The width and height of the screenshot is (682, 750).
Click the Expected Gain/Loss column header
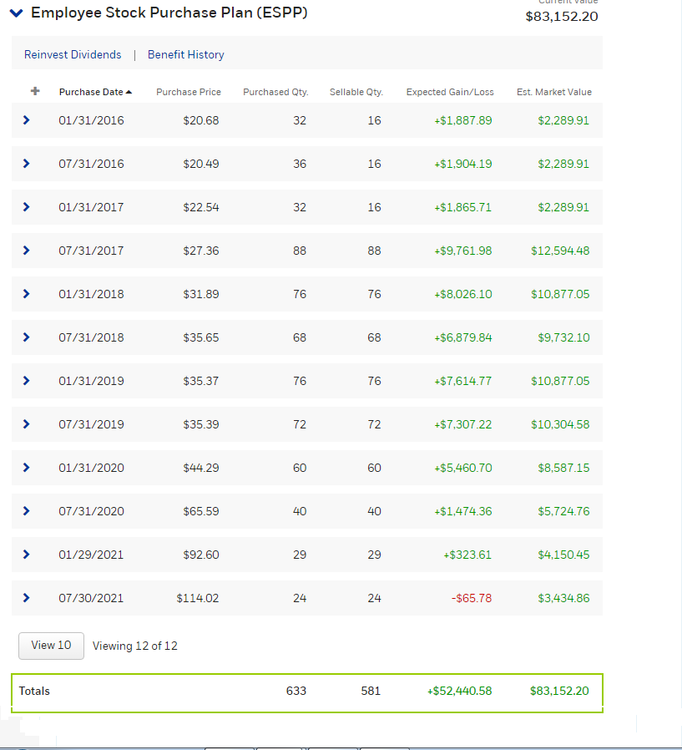click(449, 92)
